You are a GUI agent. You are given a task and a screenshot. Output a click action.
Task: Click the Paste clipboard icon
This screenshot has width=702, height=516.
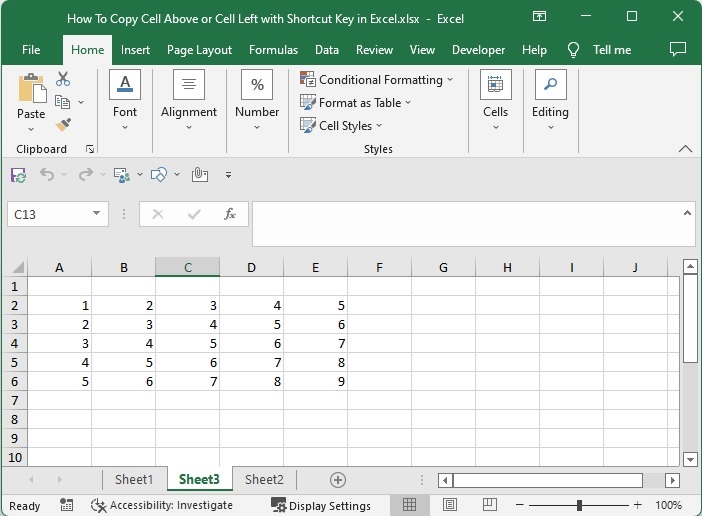[x=31, y=90]
